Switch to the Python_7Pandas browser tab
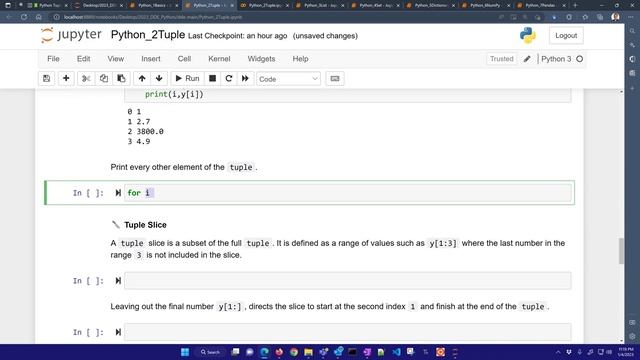Image resolution: width=640 pixels, height=360 pixels. coord(541,5)
